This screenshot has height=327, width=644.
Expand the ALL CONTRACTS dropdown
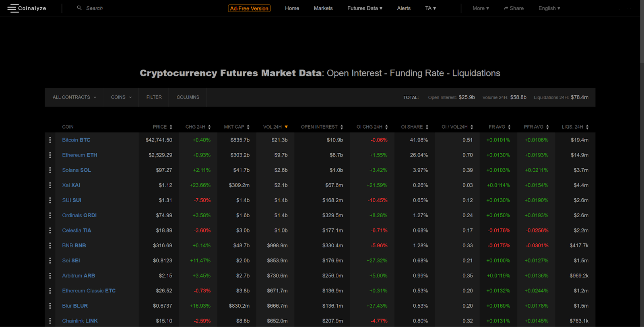tap(74, 97)
